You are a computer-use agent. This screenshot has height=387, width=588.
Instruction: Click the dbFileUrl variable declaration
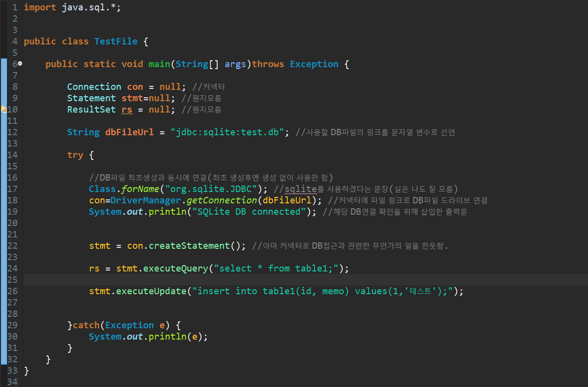[x=129, y=132]
